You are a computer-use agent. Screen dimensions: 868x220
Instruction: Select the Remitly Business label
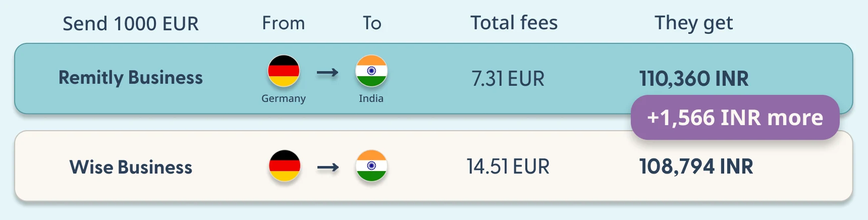(131, 78)
